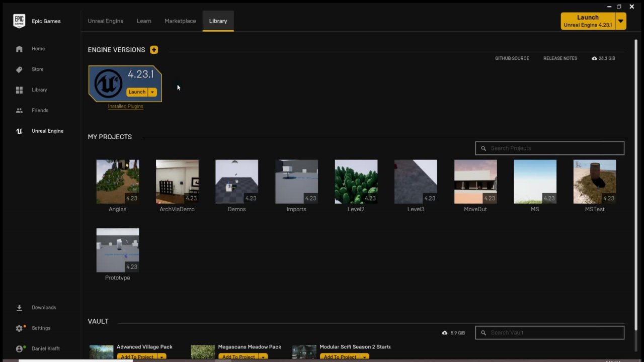Add Megascans Meadow Pack to a project
The image size is (644, 362).
pos(238,357)
